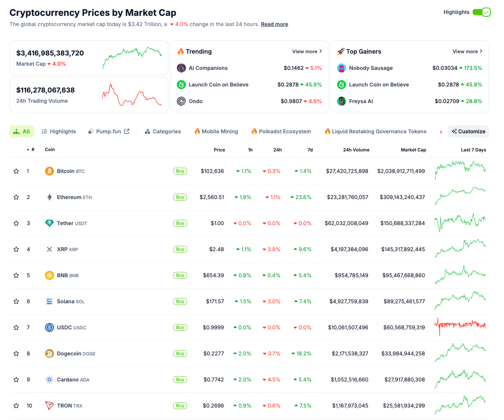Toggle the USDC watchlist star
The height and width of the screenshot is (420, 504).
click(x=16, y=327)
